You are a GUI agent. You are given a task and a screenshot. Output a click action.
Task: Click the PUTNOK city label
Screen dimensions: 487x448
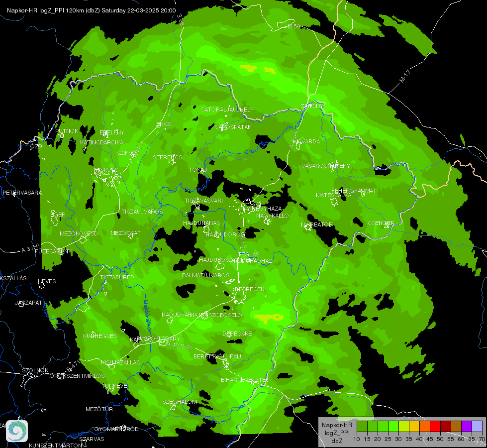point(67,131)
